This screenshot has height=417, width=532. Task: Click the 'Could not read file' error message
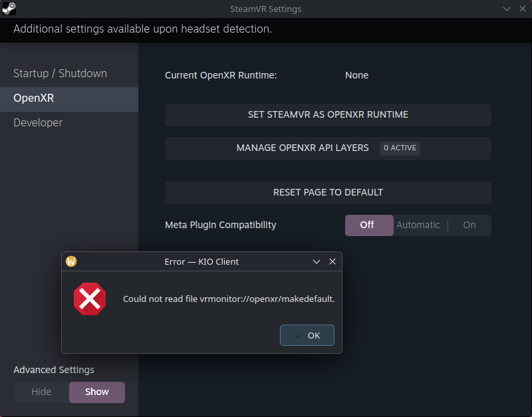pyautogui.click(x=229, y=299)
